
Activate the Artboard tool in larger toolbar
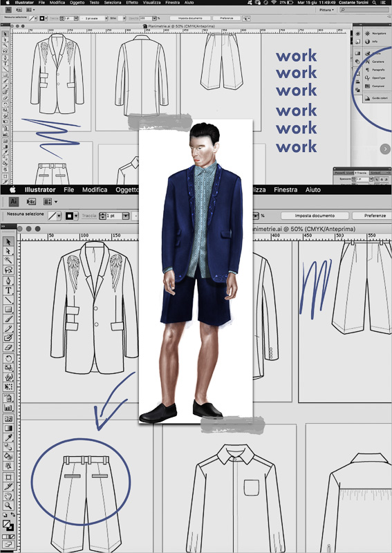click(x=8, y=477)
